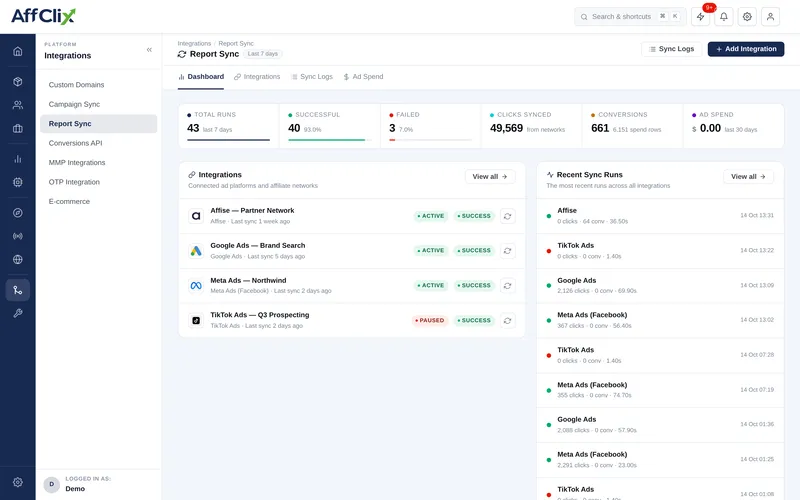
Task: Open the cube icon in left rail
Action: (17, 82)
